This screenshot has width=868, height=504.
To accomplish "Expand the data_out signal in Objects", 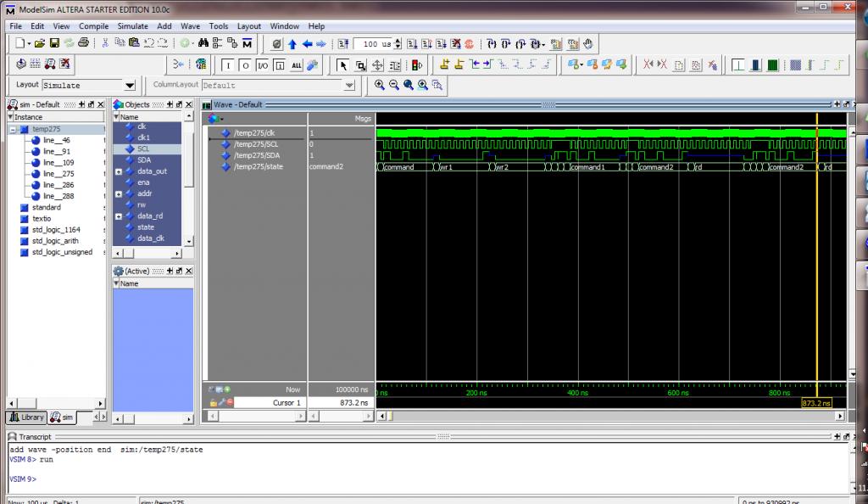I will tap(118, 171).
